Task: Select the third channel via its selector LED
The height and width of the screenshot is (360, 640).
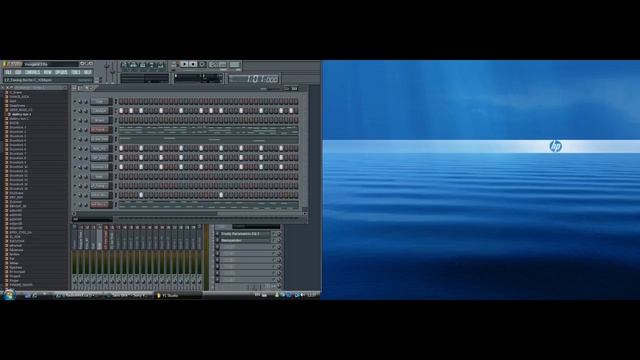Action: tap(116, 120)
